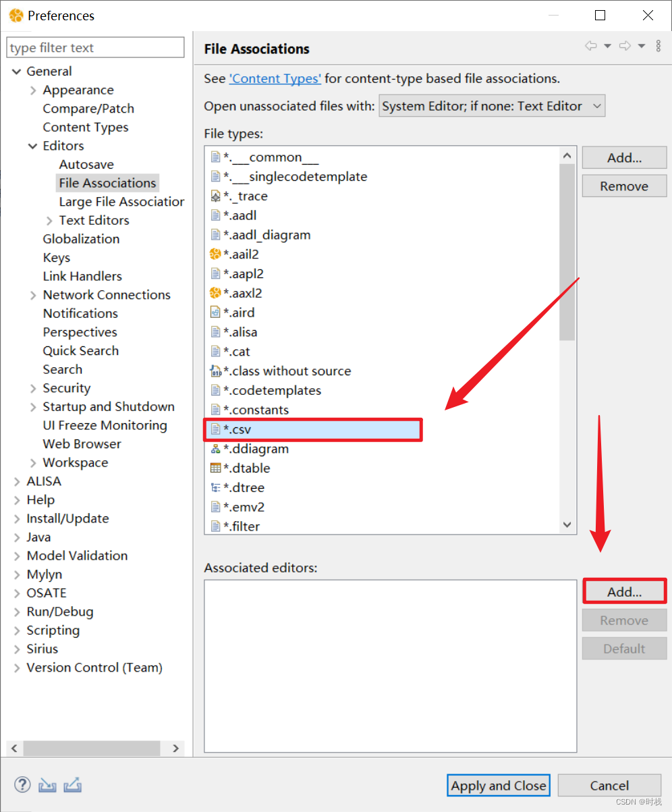Open UI Freeze Monitoring page

[105, 425]
